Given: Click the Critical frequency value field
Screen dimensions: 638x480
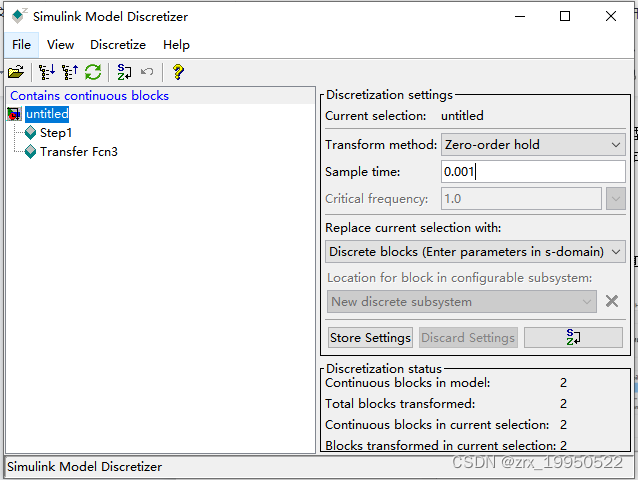Looking at the screenshot, I should point(521,199).
